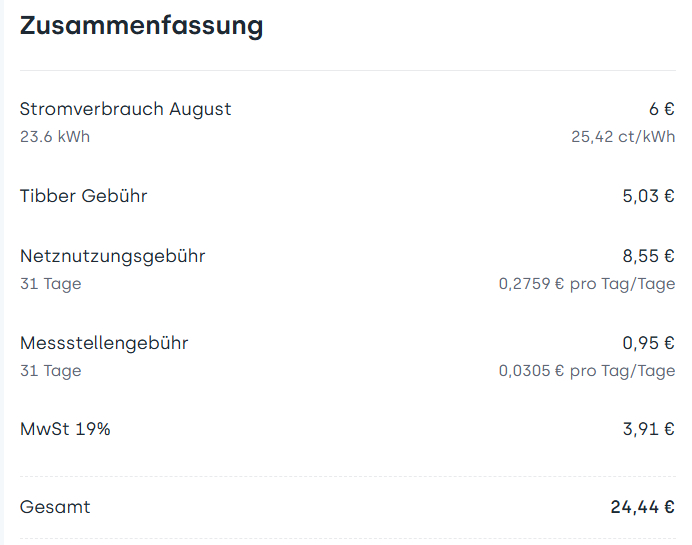
Task: Click the MwSt 19% label
Action: 65,430
